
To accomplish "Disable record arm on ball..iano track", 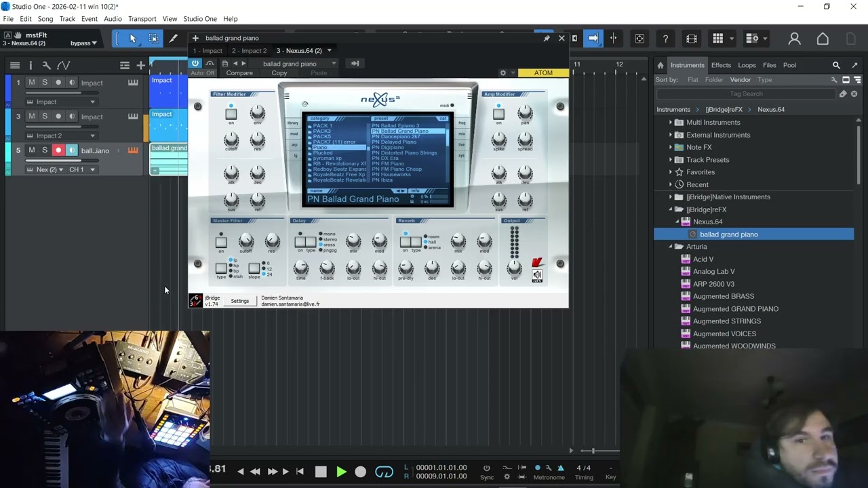I will pyautogui.click(x=58, y=150).
